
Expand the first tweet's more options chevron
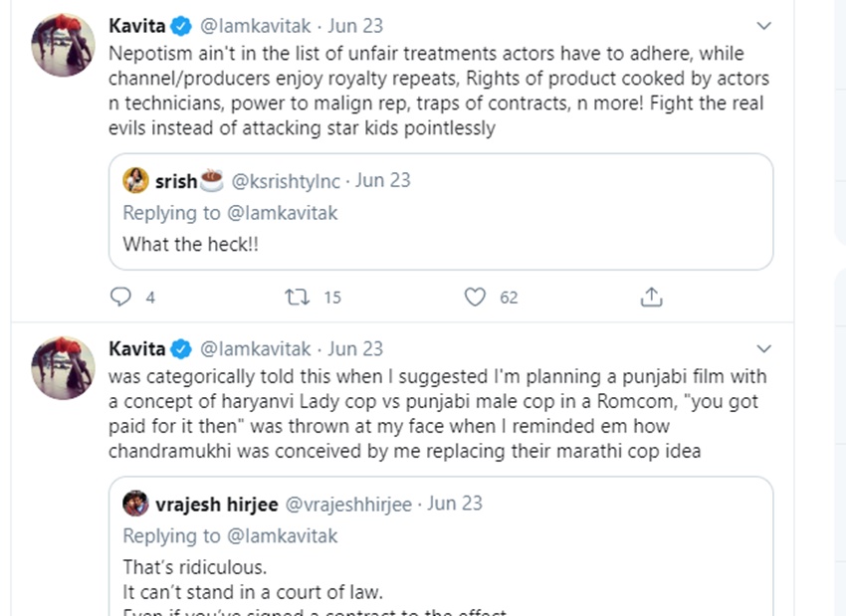pyautogui.click(x=763, y=26)
